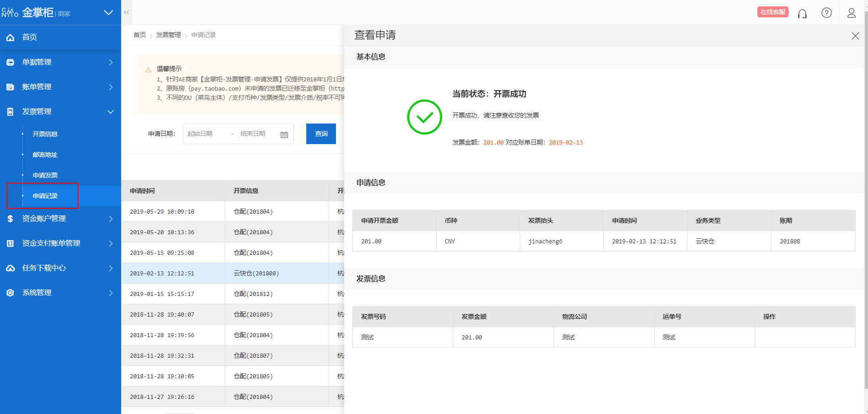Viewport: 868px width, 414px height.
Task: Click the 仓配(201812) cell
Action: click(277, 294)
